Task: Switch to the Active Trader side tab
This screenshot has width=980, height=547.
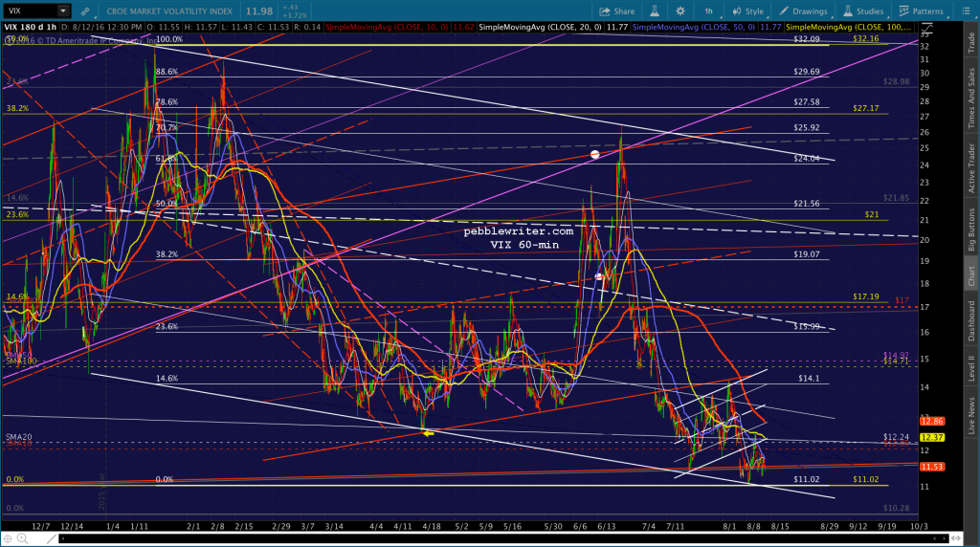Action: [x=971, y=168]
